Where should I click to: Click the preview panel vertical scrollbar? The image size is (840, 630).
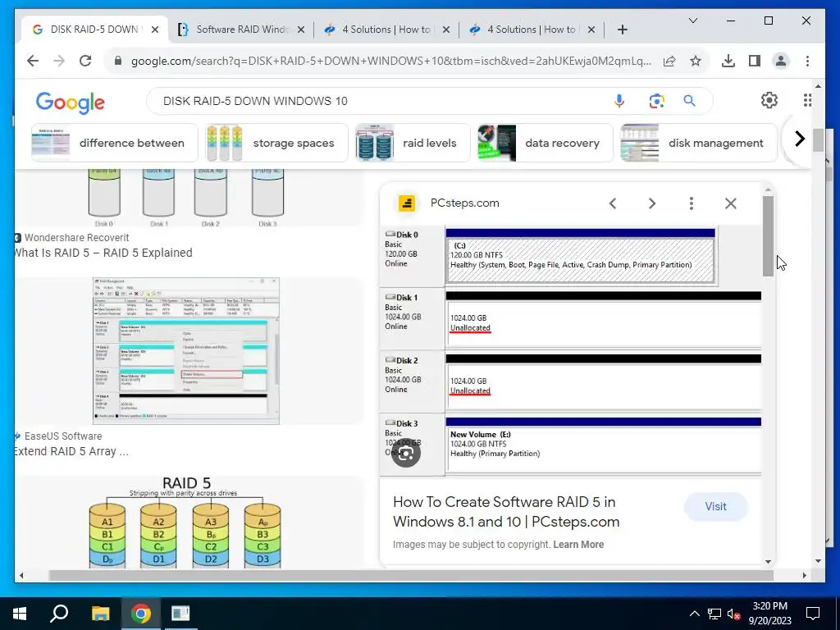(x=768, y=235)
